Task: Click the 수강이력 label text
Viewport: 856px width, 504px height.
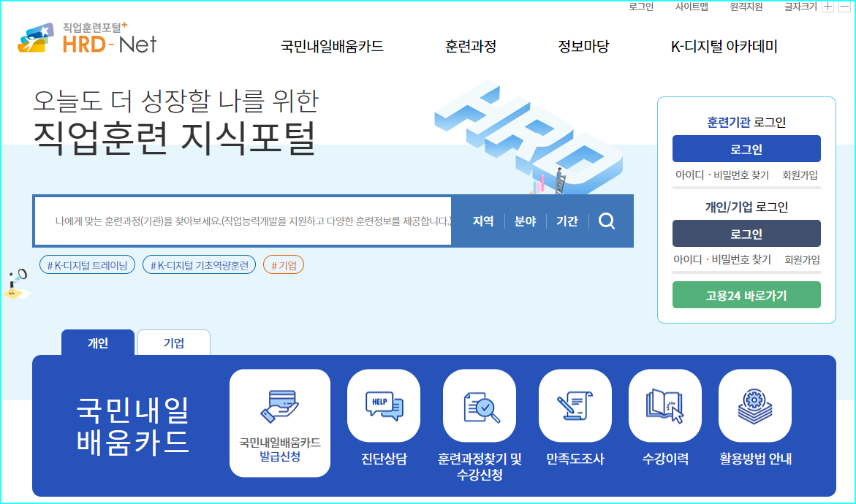Action: (665, 459)
